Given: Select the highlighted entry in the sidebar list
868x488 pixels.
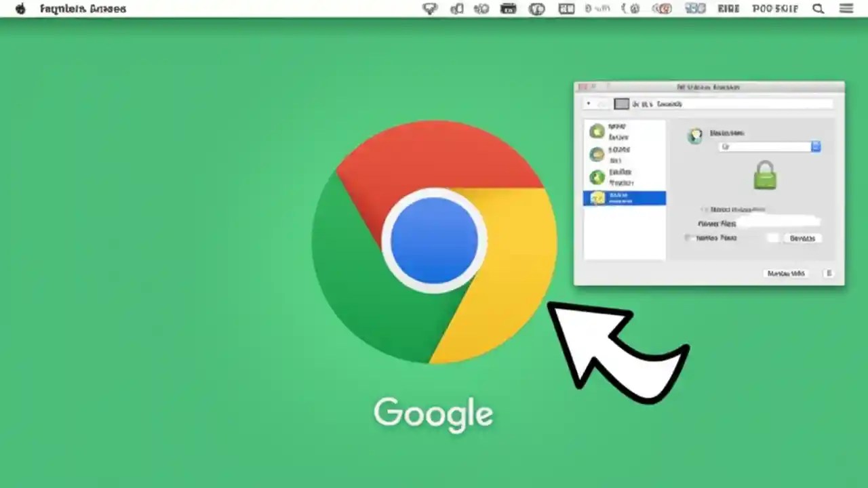Looking at the screenshot, I should click(x=625, y=198).
